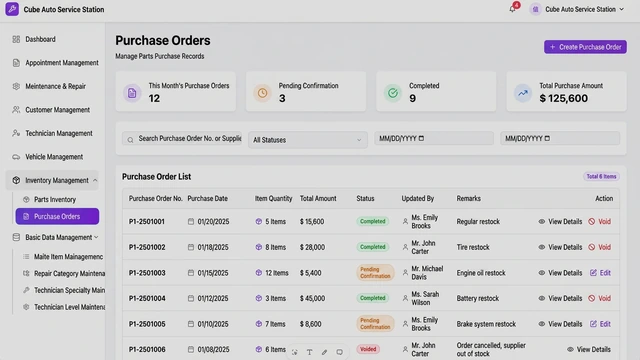Navigate to Customer Management
The width and height of the screenshot is (640, 360).
52,110
